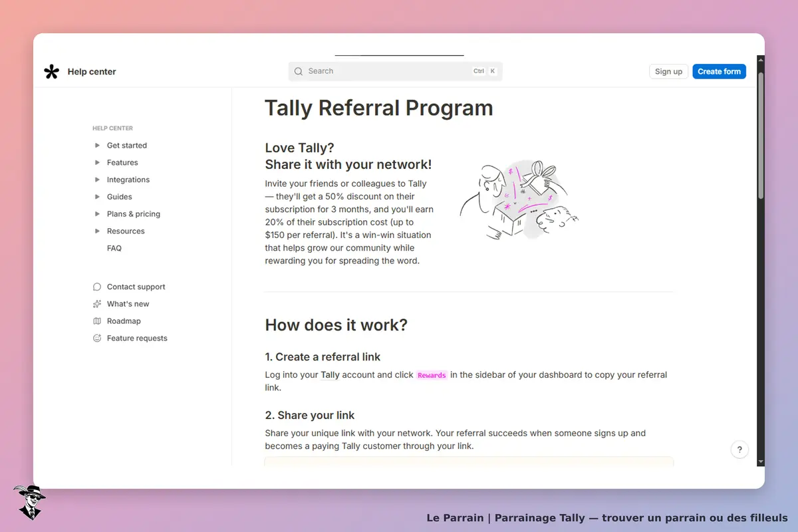Click the 1. Create a referral link heading
Image resolution: width=798 pixels, height=532 pixels.
click(x=323, y=356)
